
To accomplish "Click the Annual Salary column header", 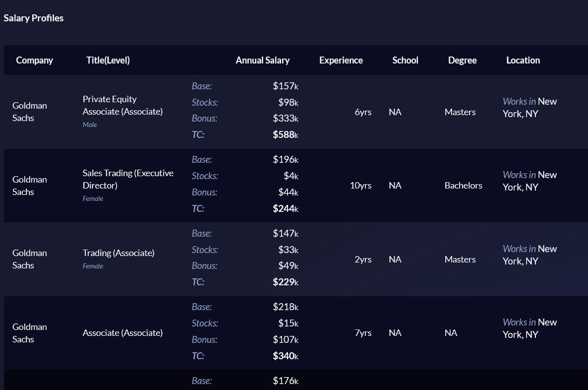I will (262, 61).
